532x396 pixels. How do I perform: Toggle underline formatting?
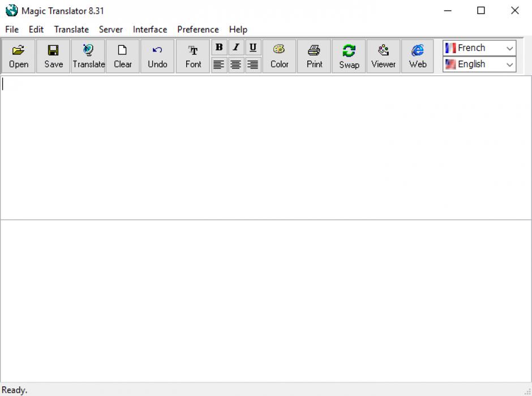(253, 48)
